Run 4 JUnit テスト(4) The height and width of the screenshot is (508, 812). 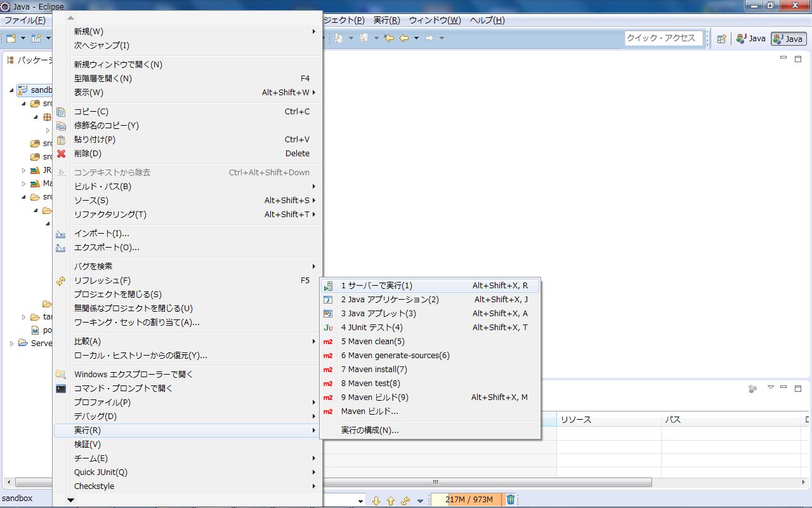tap(430, 328)
